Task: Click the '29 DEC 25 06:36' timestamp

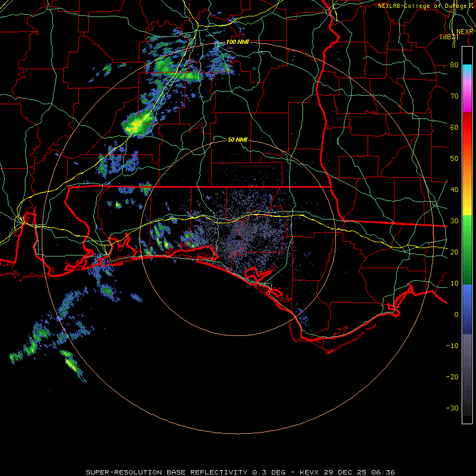Action: pos(360,472)
